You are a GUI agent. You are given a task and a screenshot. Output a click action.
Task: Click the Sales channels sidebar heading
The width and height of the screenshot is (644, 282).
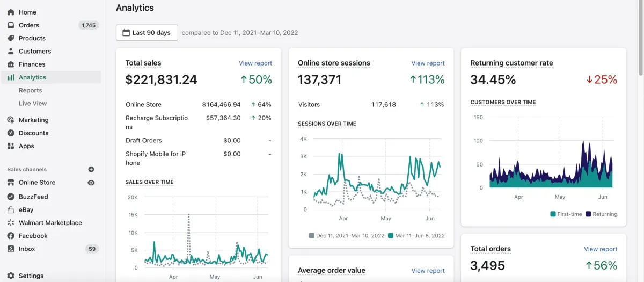pos(27,169)
